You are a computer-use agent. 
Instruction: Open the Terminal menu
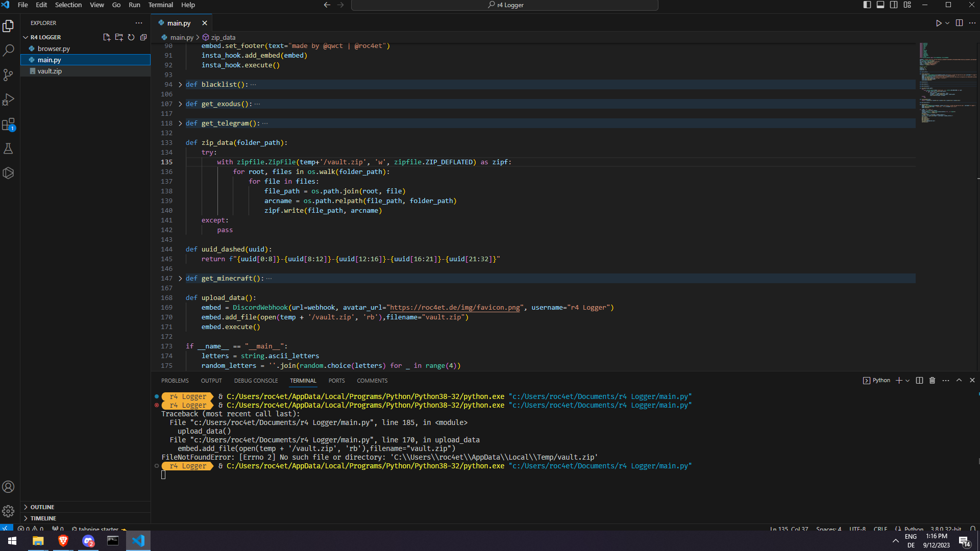click(160, 5)
